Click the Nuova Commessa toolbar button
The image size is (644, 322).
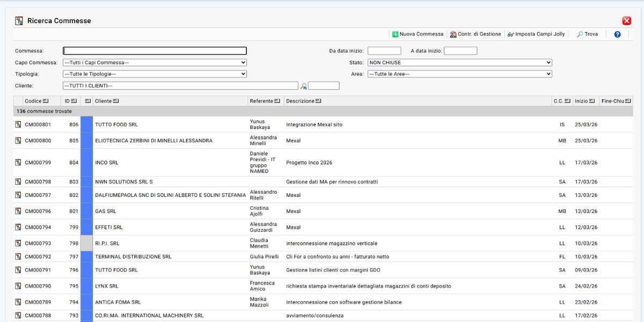click(x=418, y=34)
